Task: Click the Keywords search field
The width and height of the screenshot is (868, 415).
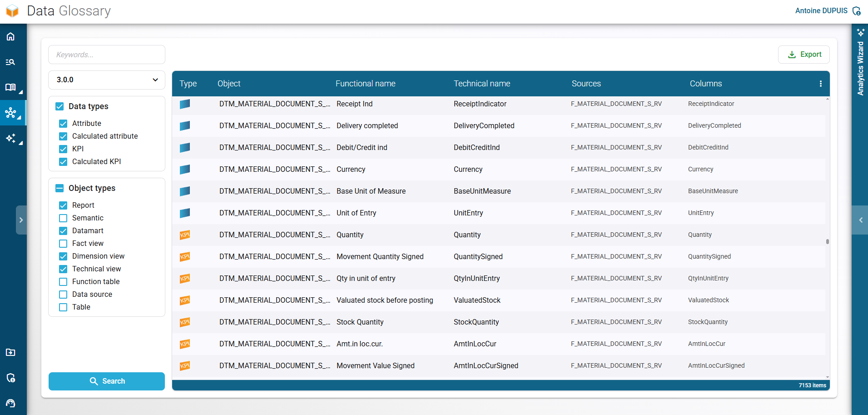Action: (x=107, y=55)
